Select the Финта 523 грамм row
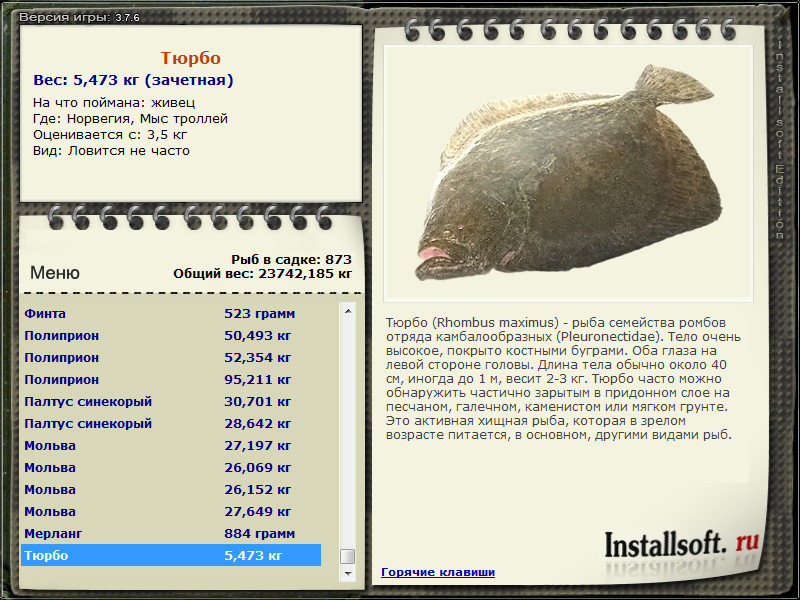Viewport: 800px width, 600px height. (171, 313)
